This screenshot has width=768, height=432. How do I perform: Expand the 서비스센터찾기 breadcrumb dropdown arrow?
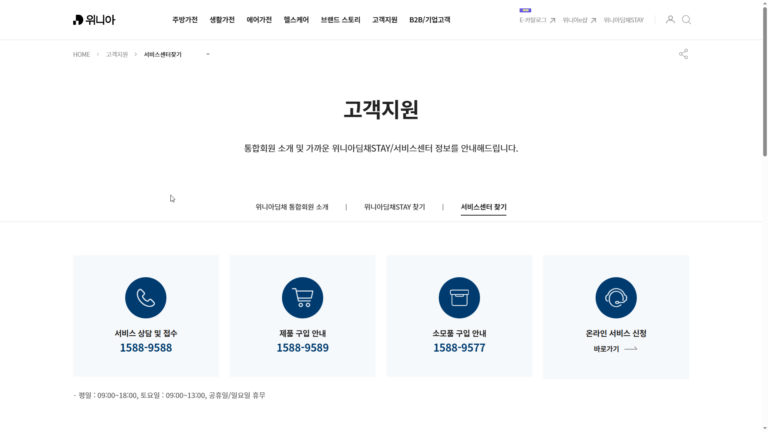pyautogui.click(x=208, y=54)
